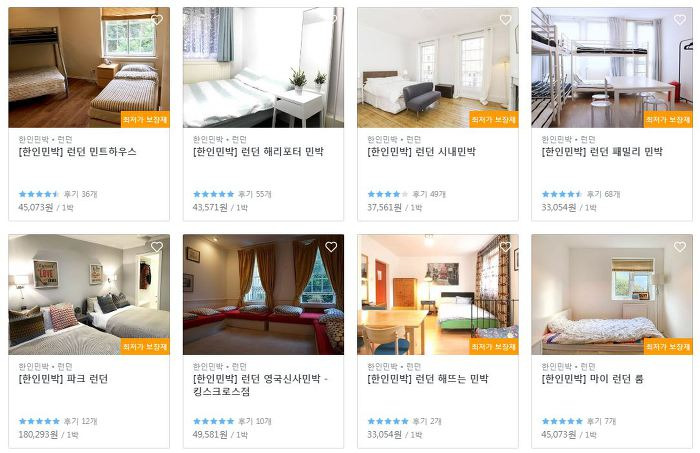
Task: Click the 최저가 보장제 badge on 런던 해뜨는 민박
Action: pos(494,347)
